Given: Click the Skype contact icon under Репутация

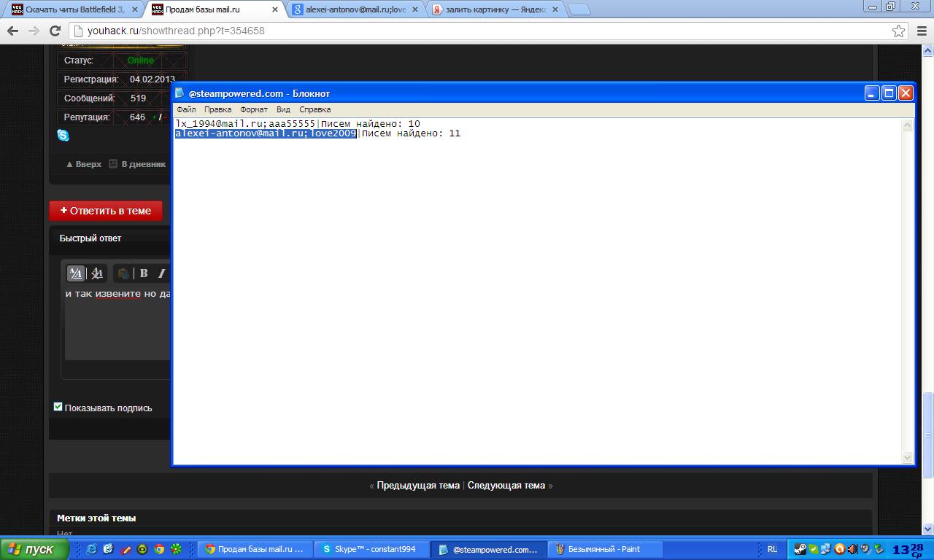Looking at the screenshot, I should point(63,135).
